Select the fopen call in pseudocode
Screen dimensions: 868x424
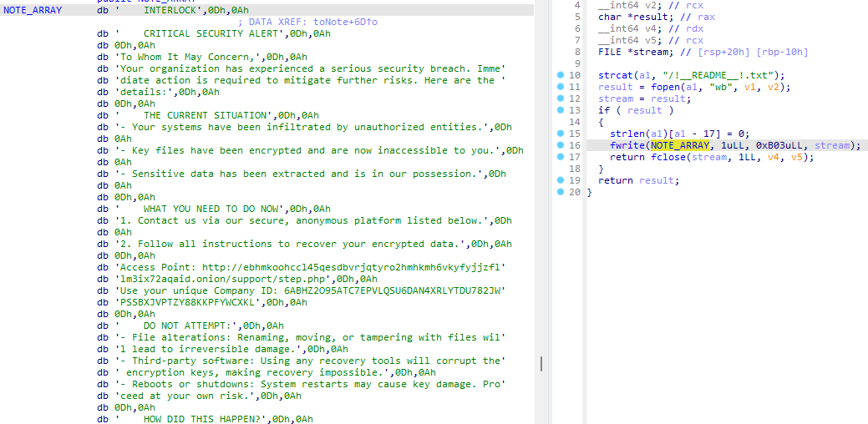[721, 87]
